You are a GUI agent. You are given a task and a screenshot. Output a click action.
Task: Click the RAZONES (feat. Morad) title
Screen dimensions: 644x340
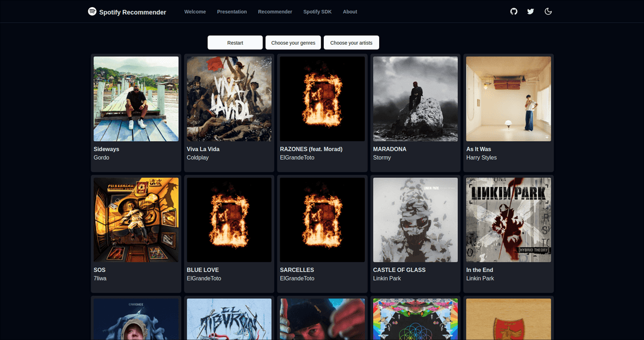311,149
